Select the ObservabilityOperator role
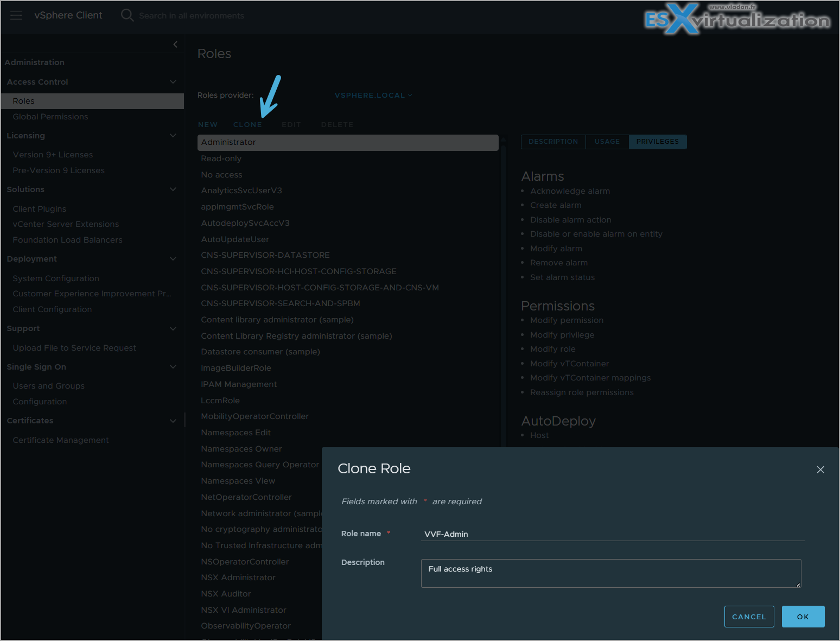The height and width of the screenshot is (641, 840). coord(246,626)
